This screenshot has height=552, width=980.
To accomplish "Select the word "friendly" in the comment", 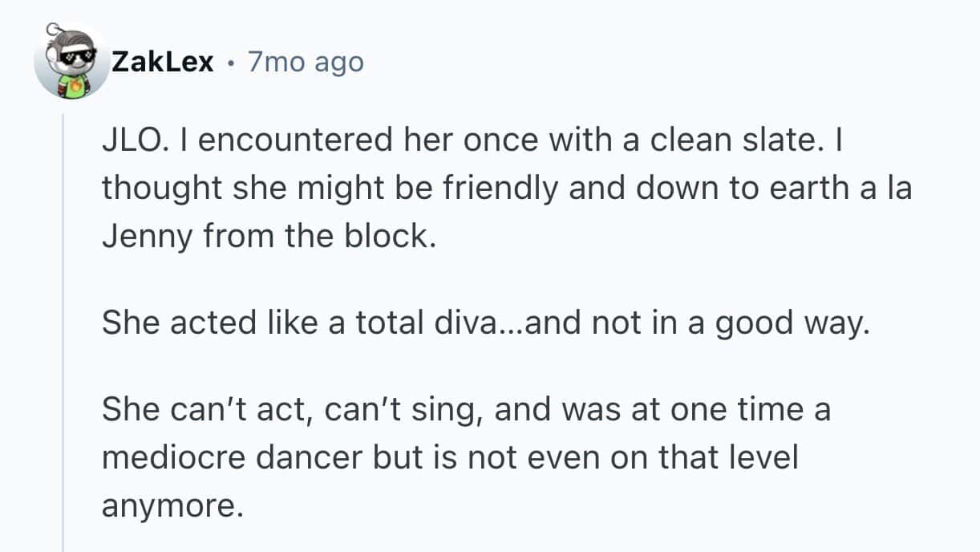I will (x=460, y=188).
